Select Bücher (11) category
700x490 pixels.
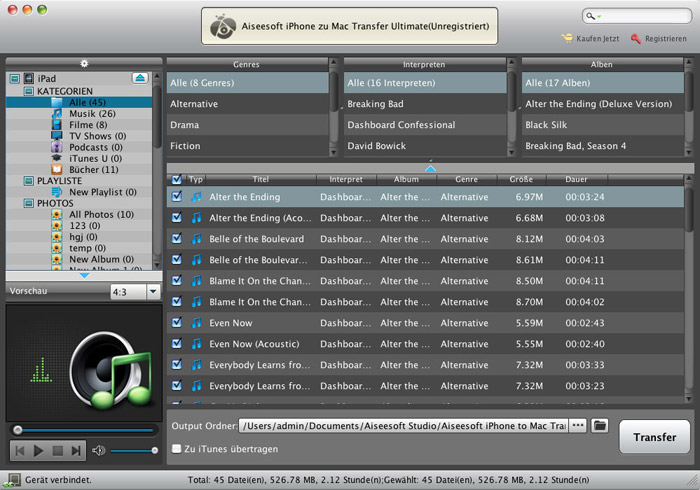(94, 170)
